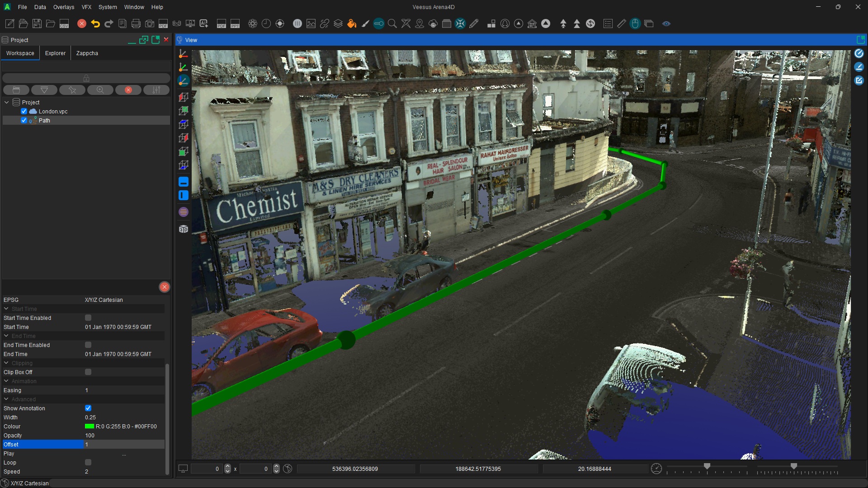Click the pin button in Project panel
The image size is (868, 488).
click(x=72, y=90)
